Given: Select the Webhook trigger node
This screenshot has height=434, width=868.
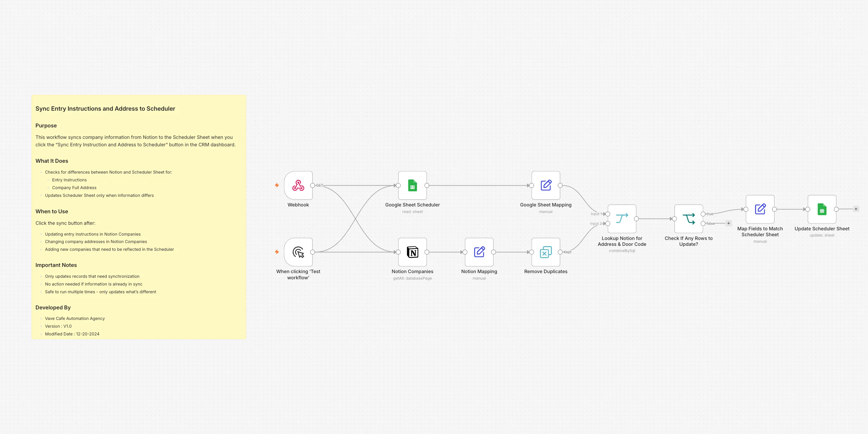Looking at the screenshot, I should click(298, 185).
